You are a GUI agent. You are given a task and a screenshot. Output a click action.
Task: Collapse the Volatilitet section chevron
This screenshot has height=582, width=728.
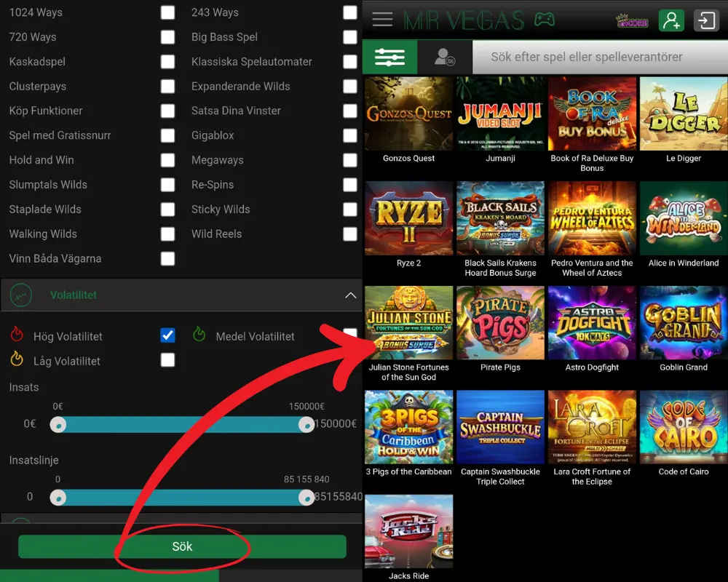[x=351, y=295]
